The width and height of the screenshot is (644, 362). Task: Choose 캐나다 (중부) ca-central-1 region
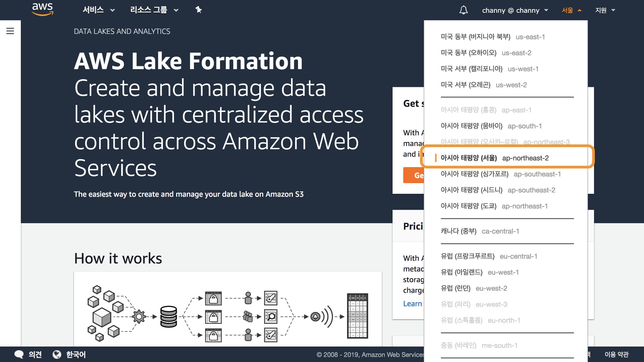click(x=480, y=231)
